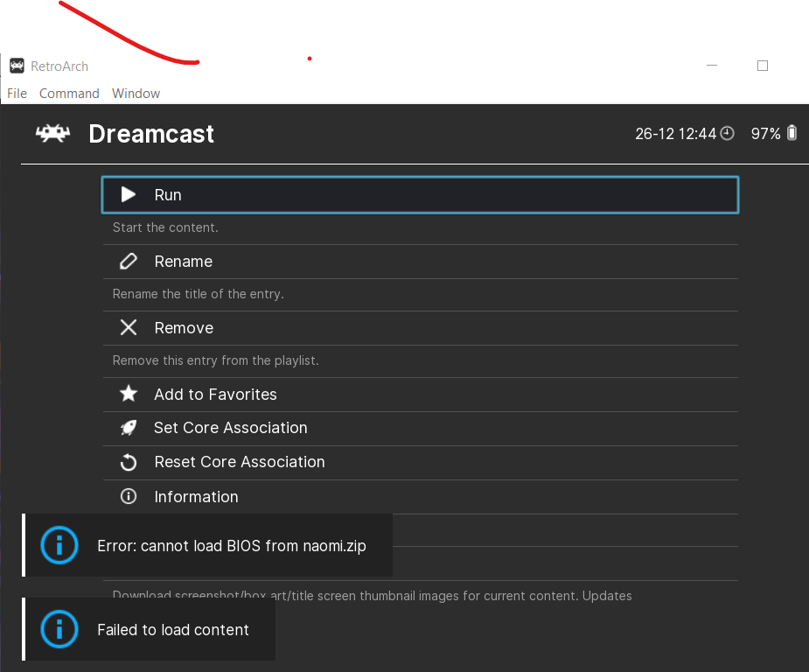Choose Add to Favorites
Screen dimensions: 809x672
coord(420,395)
